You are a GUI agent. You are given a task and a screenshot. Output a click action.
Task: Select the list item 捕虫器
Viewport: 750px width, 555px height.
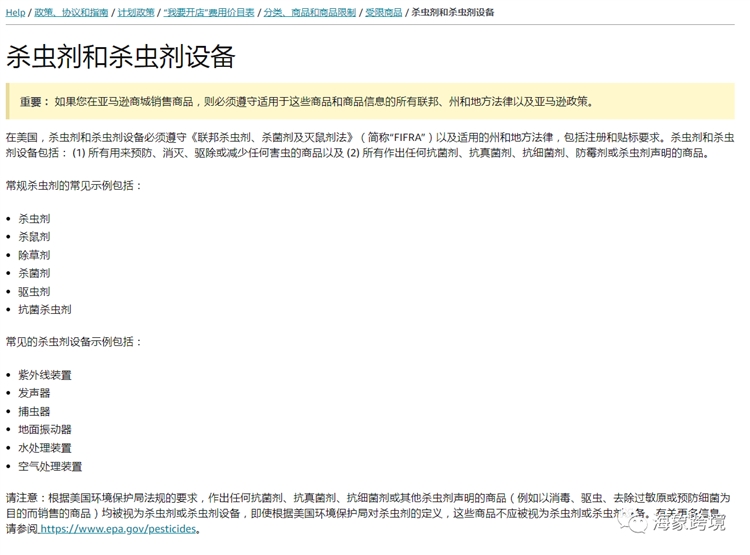tap(34, 411)
